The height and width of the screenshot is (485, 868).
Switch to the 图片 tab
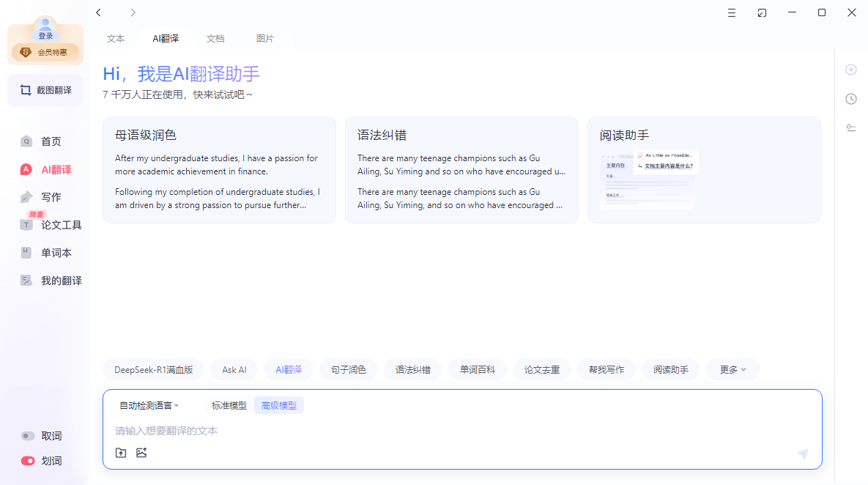tap(265, 39)
